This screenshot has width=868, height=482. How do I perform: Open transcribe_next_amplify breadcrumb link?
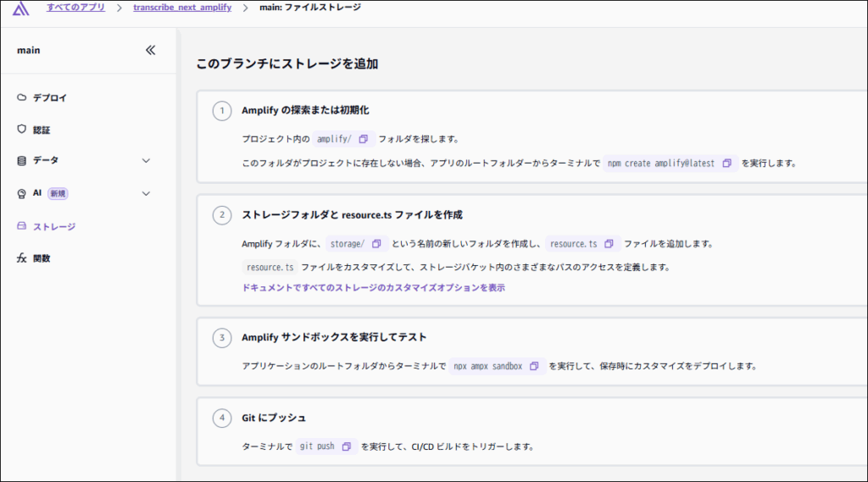coord(182,7)
